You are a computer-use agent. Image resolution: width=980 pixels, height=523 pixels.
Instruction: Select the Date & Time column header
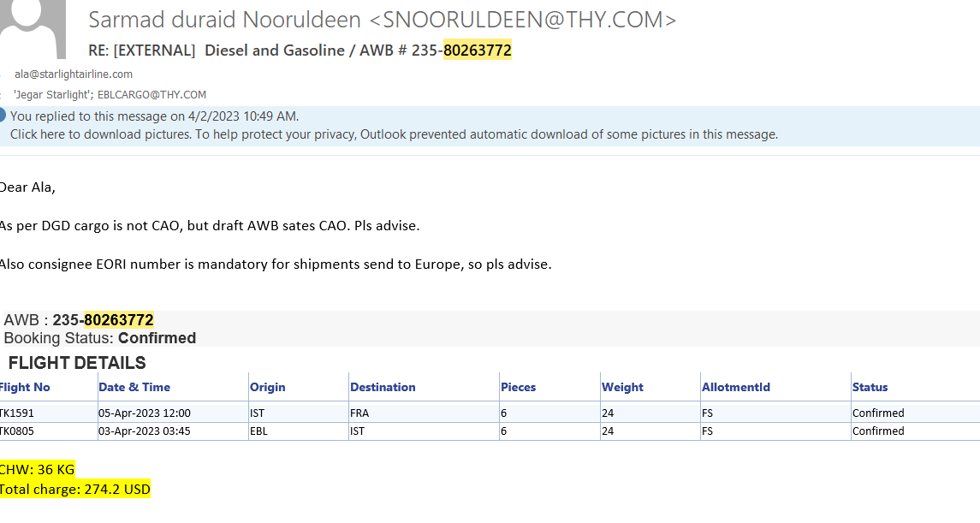(134, 387)
